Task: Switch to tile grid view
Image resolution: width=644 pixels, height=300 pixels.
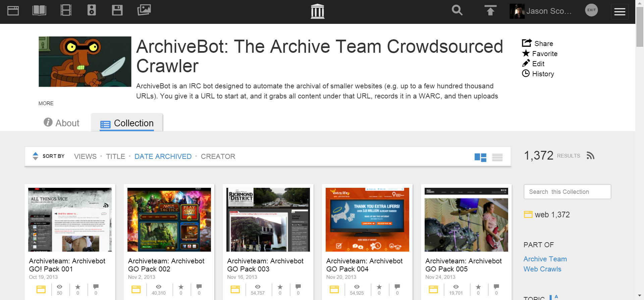Action: pos(480,157)
